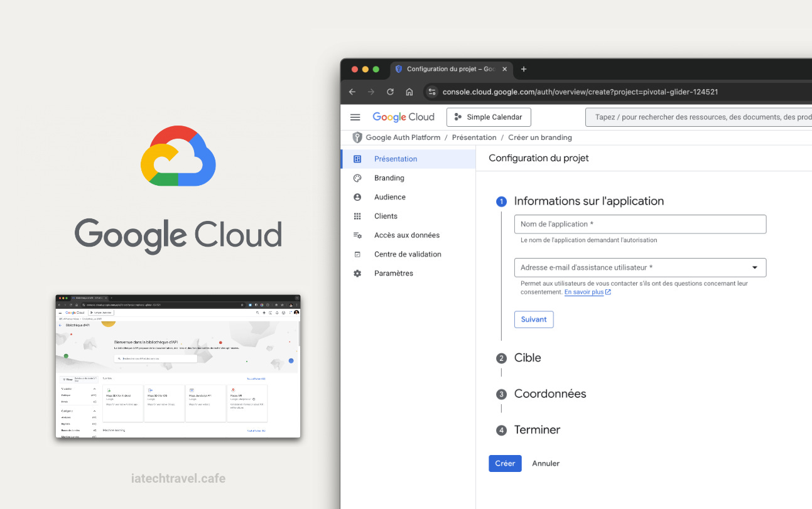Reload the console page

coord(390,92)
